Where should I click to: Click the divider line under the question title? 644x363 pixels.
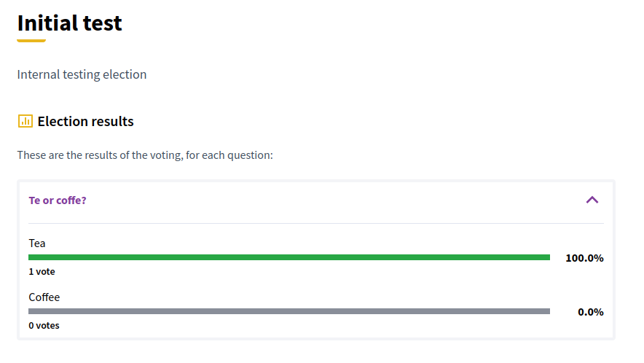point(316,223)
